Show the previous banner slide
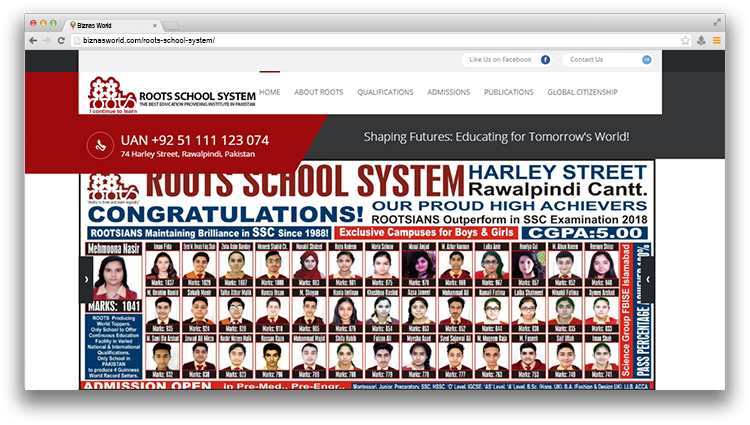The image size is (750, 425). 86,281
